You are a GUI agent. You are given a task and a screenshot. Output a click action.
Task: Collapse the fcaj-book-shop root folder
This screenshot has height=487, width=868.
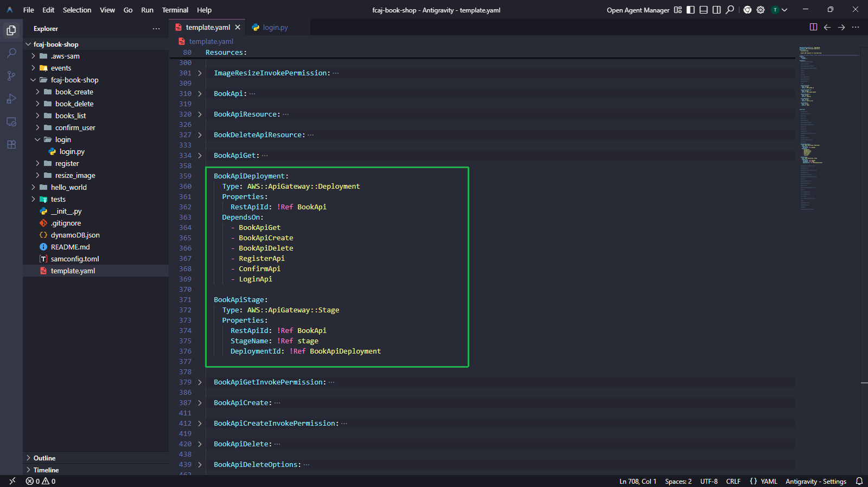(96, 44)
